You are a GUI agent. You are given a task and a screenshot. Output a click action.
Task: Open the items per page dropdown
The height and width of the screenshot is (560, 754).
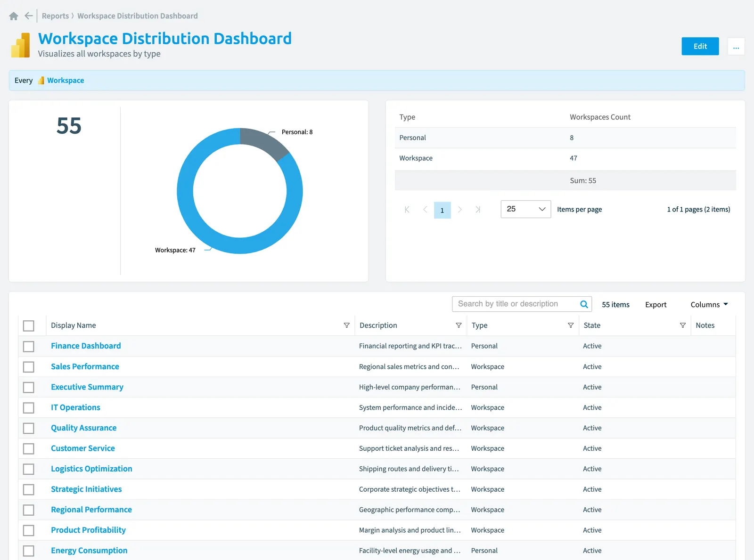(526, 209)
